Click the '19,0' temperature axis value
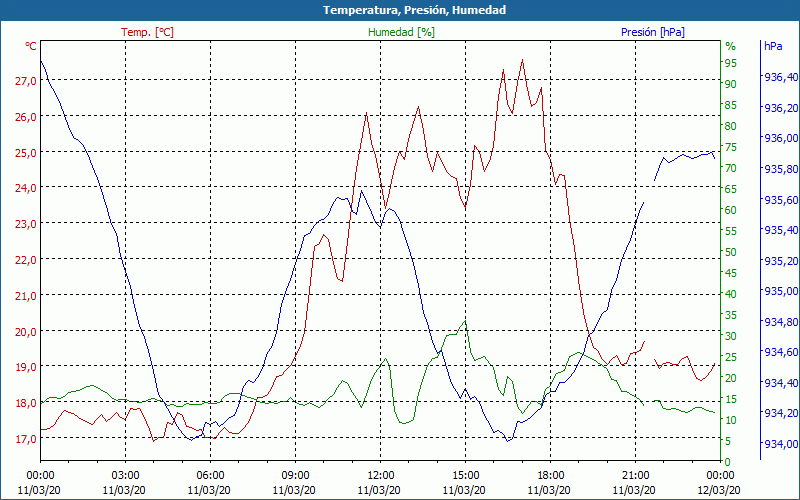 click(27, 367)
